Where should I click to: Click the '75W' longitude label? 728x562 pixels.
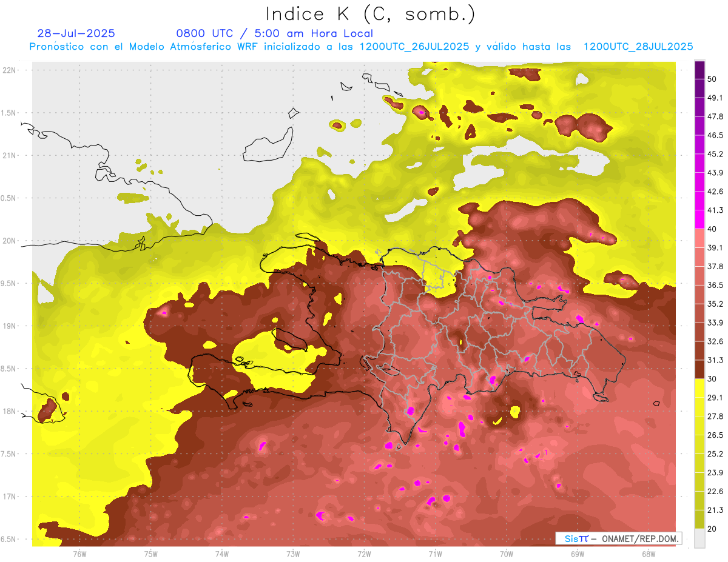coord(151,554)
